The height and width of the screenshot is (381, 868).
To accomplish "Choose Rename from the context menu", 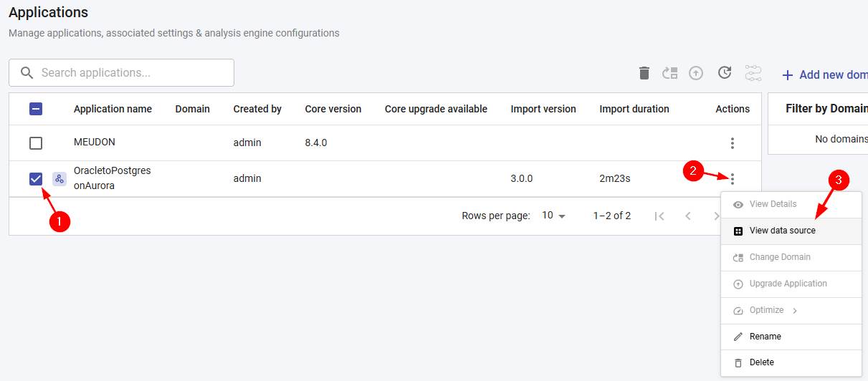I will coord(765,337).
